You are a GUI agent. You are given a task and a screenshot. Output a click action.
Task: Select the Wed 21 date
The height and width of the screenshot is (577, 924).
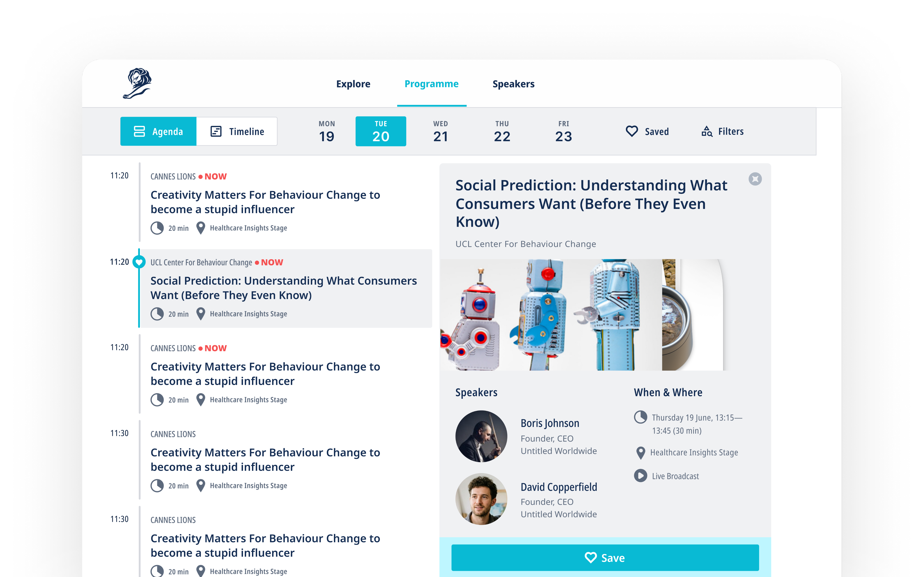[440, 131]
